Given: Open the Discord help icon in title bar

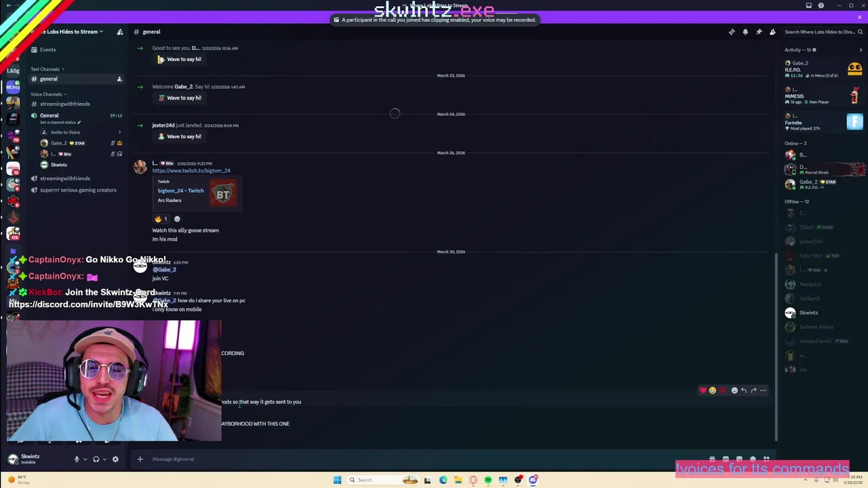Looking at the screenshot, I should pos(821,5).
